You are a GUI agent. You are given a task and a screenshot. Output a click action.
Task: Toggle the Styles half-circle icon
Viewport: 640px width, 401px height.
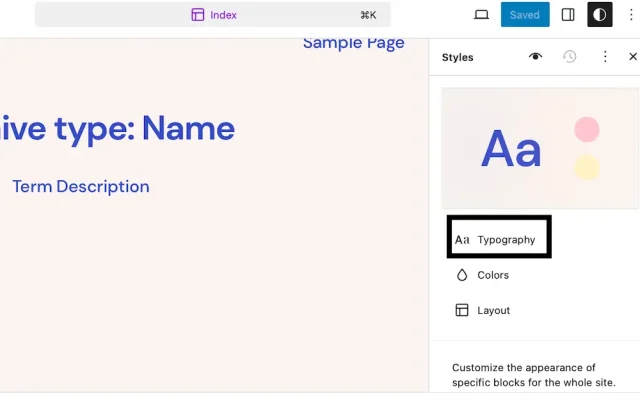click(600, 15)
